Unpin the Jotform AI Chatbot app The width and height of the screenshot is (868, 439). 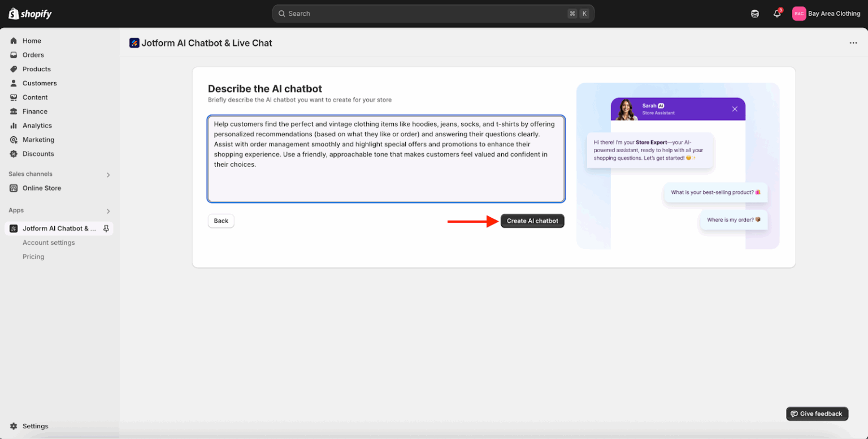click(106, 228)
